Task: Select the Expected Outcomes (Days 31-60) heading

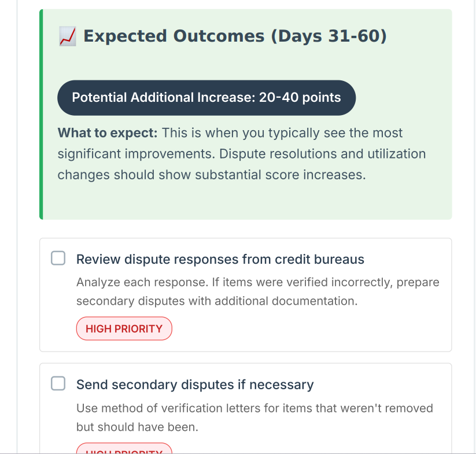Action: (x=235, y=36)
